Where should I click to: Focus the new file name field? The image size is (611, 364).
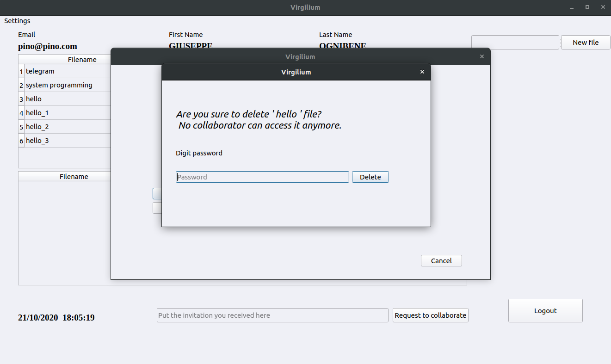point(515,43)
